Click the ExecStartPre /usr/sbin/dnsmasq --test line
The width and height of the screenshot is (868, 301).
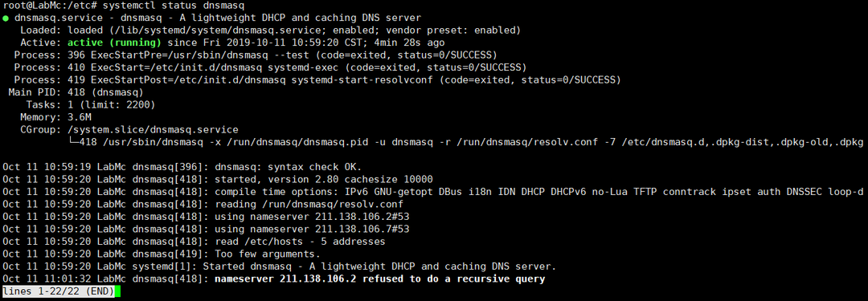point(256,55)
